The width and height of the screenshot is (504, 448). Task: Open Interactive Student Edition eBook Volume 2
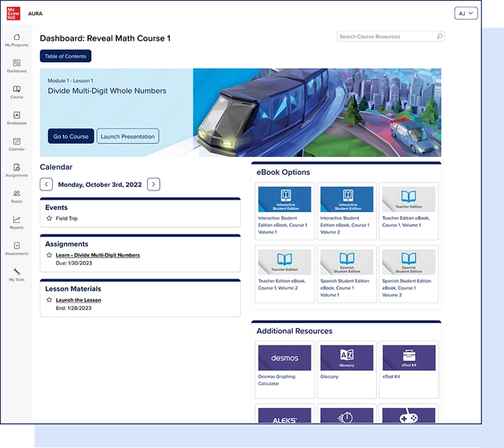pyautogui.click(x=346, y=211)
